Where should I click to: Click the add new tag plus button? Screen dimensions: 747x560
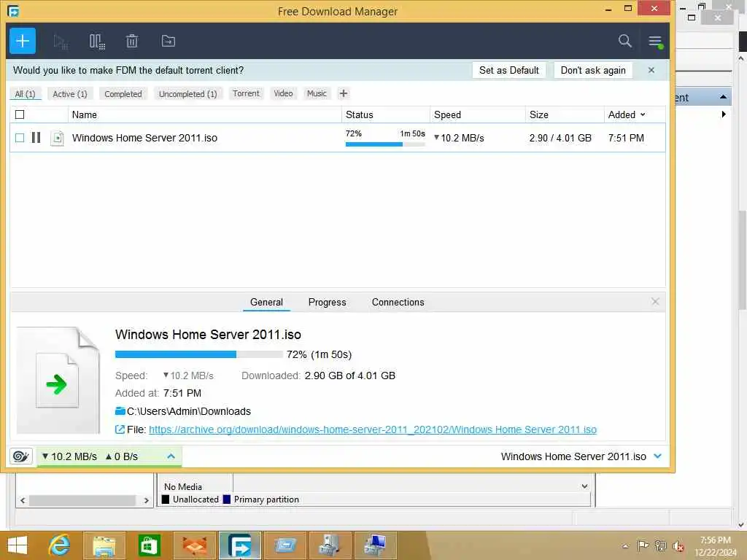[x=343, y=93]
